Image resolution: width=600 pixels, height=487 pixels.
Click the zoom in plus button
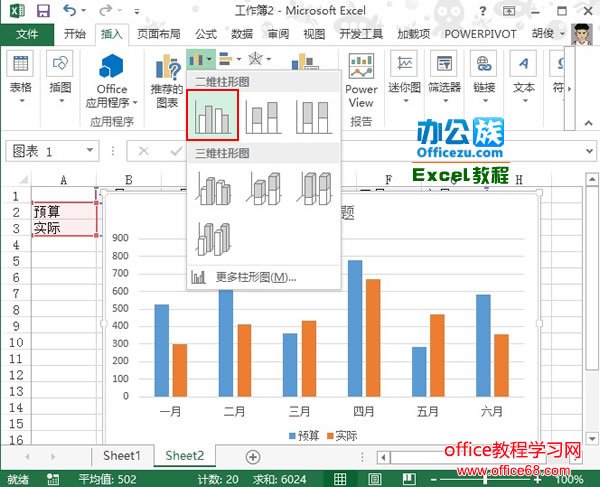tap(538, 479)
